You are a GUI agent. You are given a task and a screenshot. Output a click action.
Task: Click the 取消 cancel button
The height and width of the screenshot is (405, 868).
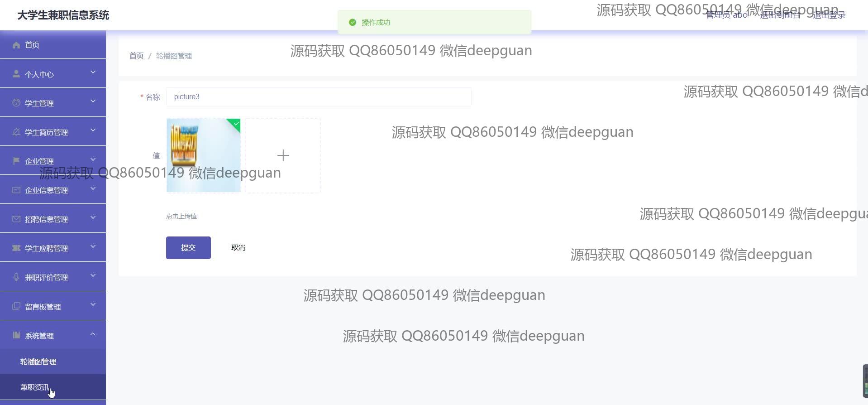tap(238, 248)
